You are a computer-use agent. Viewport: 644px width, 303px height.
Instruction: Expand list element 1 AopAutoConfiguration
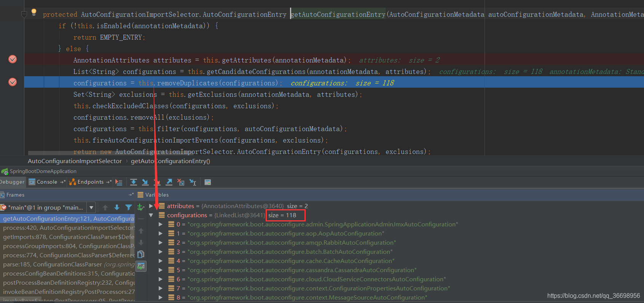[161, 234]
